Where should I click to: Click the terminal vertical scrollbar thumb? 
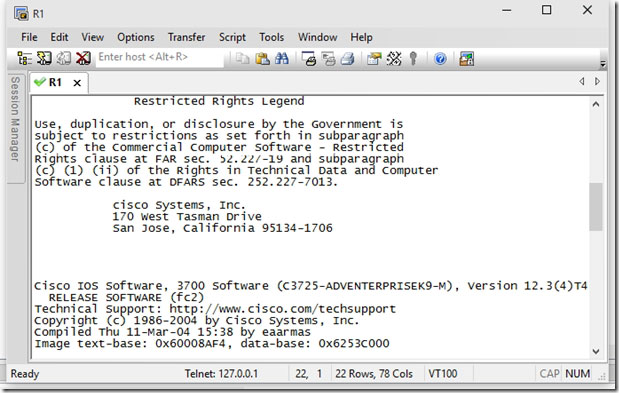(x=596, y=206)
